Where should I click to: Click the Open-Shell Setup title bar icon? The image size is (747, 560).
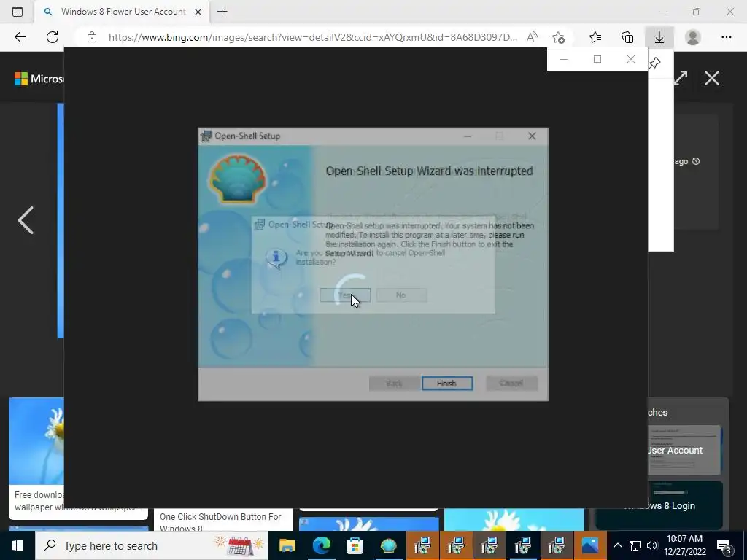206,136
